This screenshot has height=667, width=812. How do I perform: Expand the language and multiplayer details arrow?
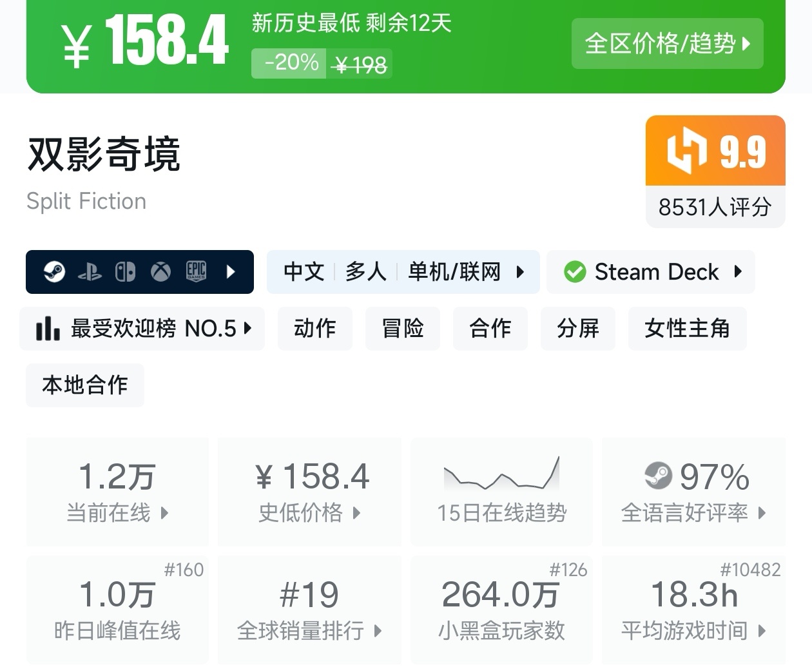pyautogui.click(x=520, y=272)
